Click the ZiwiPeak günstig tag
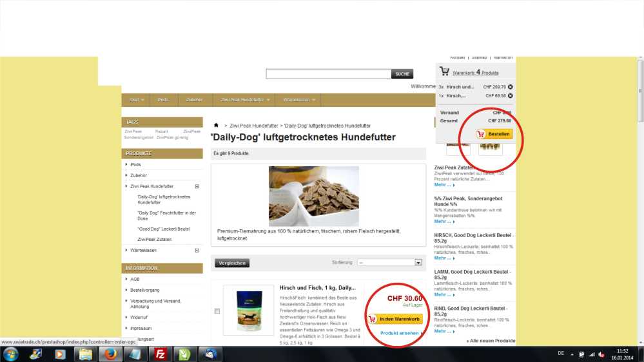The image size is (644, 362). [x=173, y=137]
